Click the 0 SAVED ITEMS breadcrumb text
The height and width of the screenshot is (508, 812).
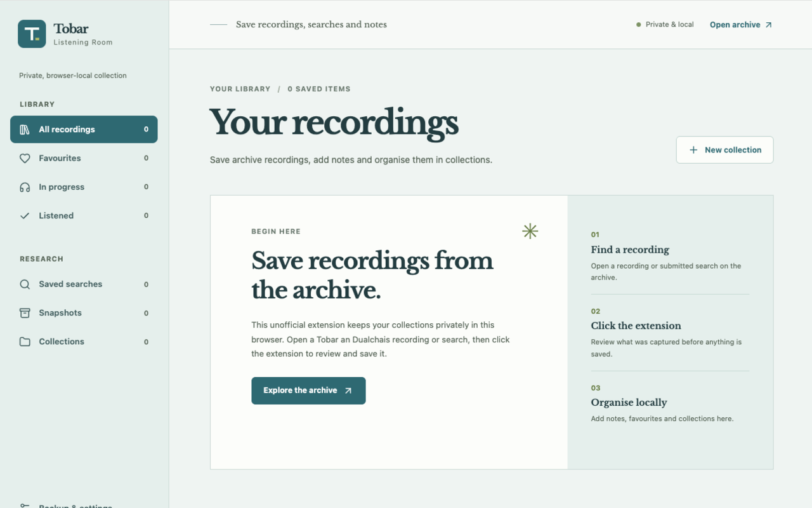click(319, 89)
